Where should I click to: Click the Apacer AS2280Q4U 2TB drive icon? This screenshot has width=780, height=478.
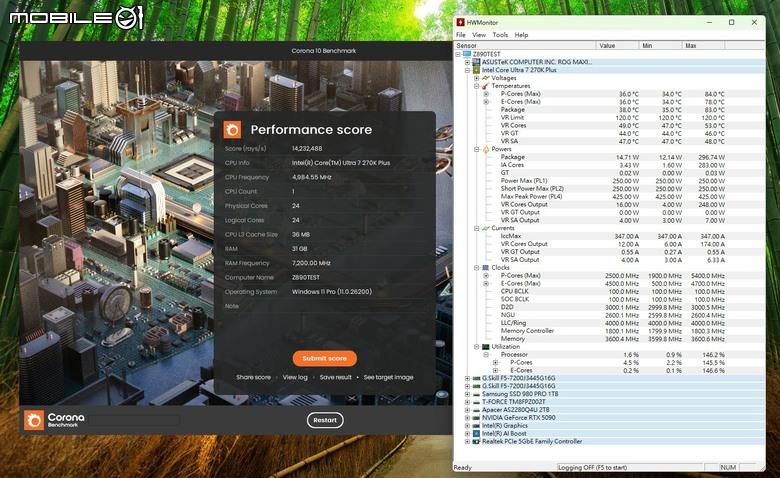[x=476, y=410]
